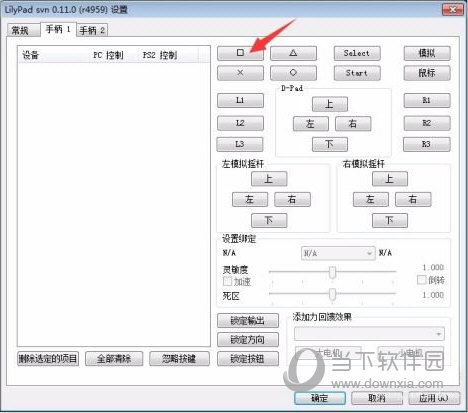This screenshot has height=413, width=468.
Task: Bind D-Pad 下 (down) button
Action: (330, 144)
